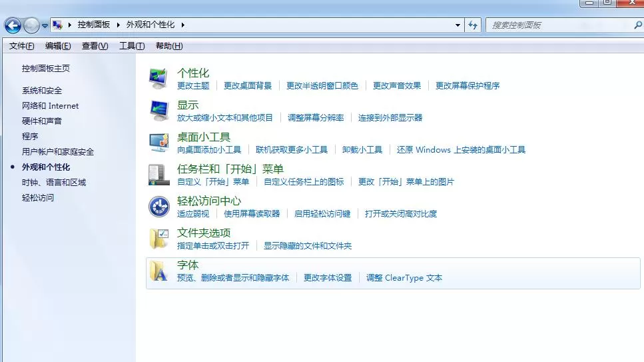The image size is (644, 362).
Task: Click 控制面板 breadcrumb in address bar
Action: tap(94, 25)
